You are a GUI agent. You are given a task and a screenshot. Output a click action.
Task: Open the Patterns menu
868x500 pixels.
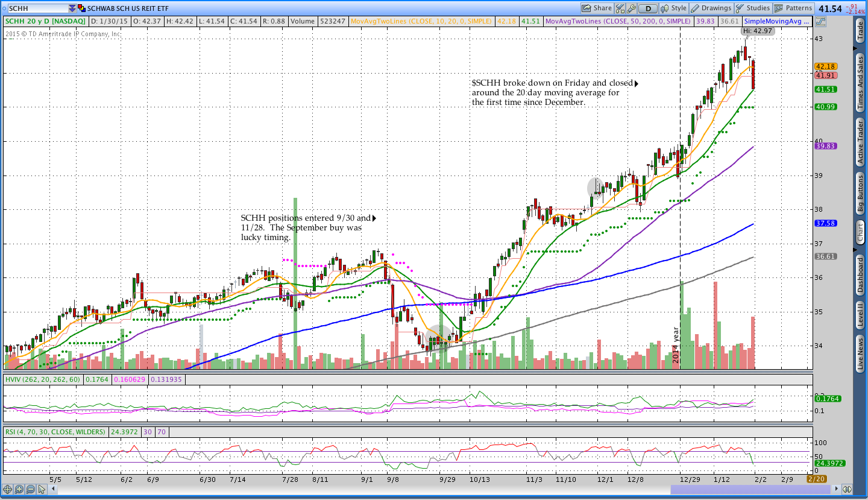pyautogui.click(x=793, y=8)
